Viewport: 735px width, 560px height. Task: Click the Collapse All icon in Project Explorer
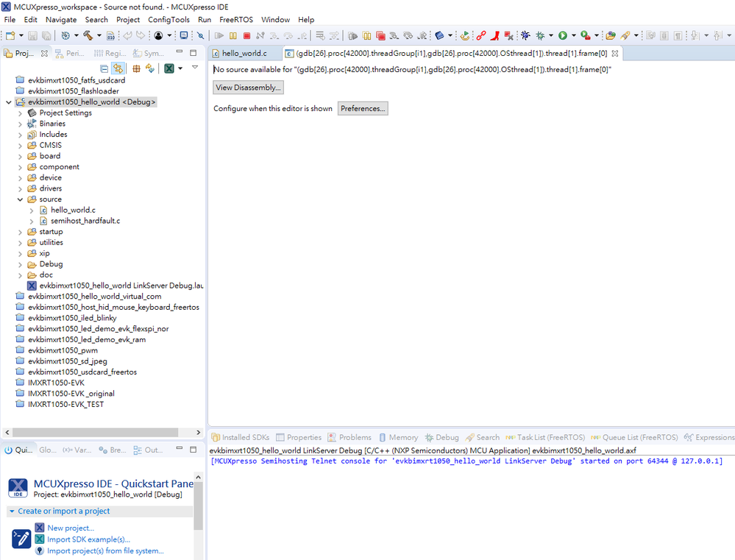point(104,68)
